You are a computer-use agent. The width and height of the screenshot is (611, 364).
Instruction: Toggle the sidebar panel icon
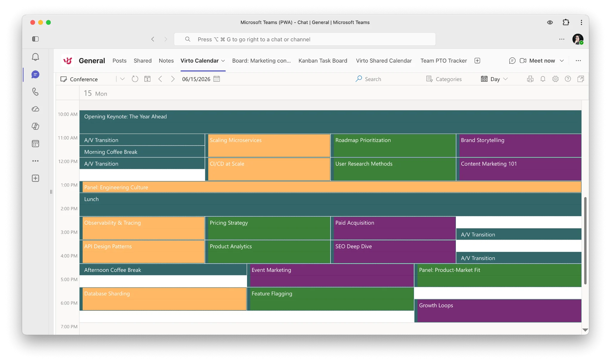(36, 39)
